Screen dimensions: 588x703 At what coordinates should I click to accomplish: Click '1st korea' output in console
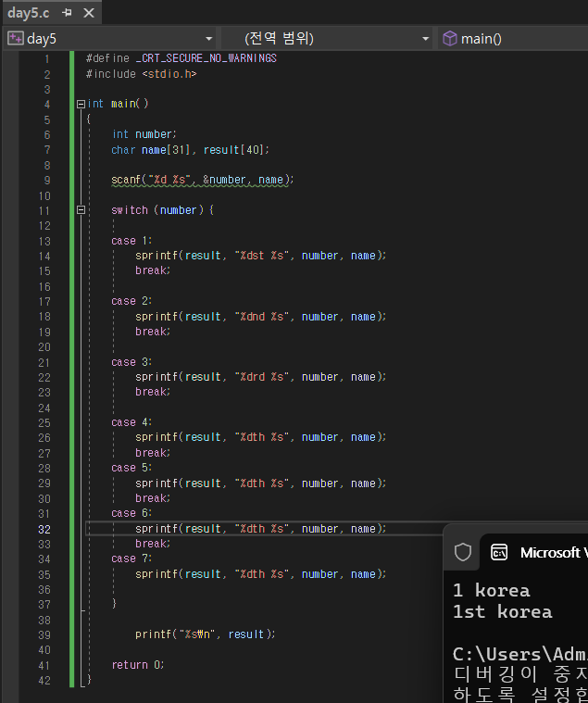tap(503, 612)
